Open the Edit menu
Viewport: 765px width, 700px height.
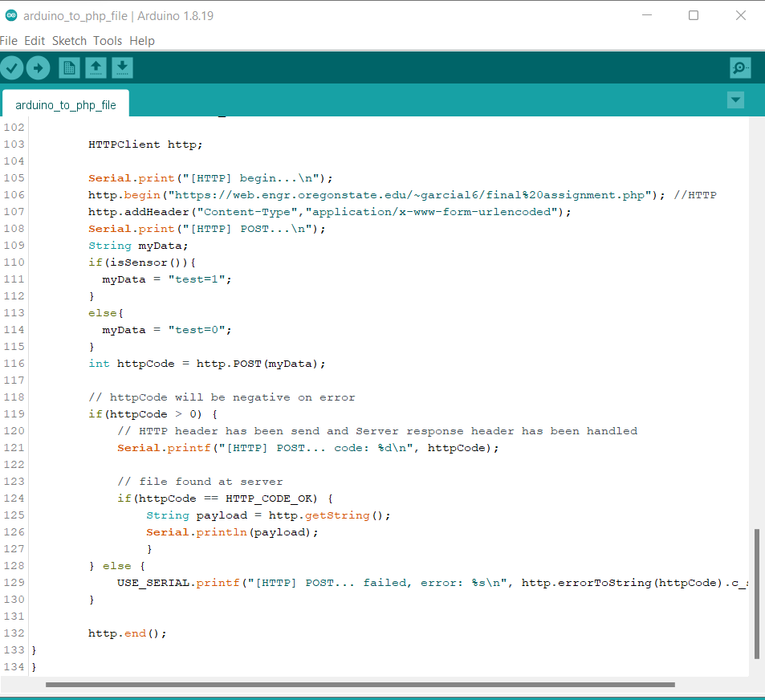35,41
